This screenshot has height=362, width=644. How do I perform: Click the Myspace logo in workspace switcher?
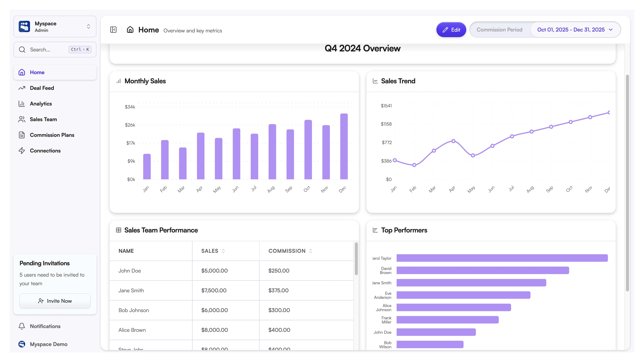point(24,26)
